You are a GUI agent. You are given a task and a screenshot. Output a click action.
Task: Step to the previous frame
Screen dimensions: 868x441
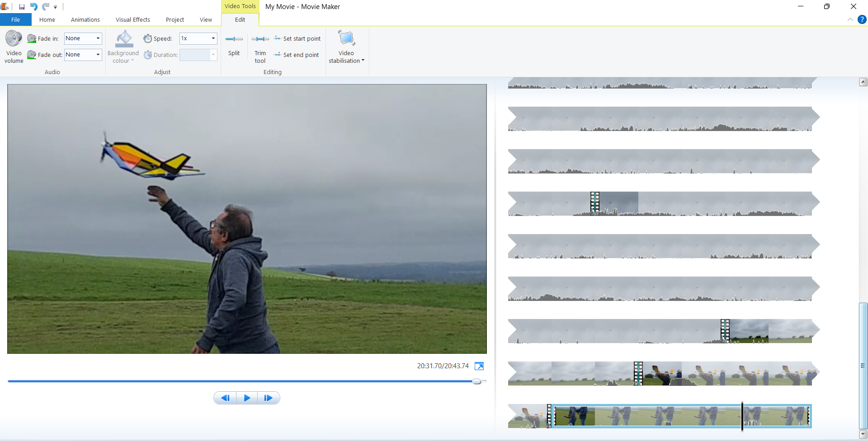point(225,398)
